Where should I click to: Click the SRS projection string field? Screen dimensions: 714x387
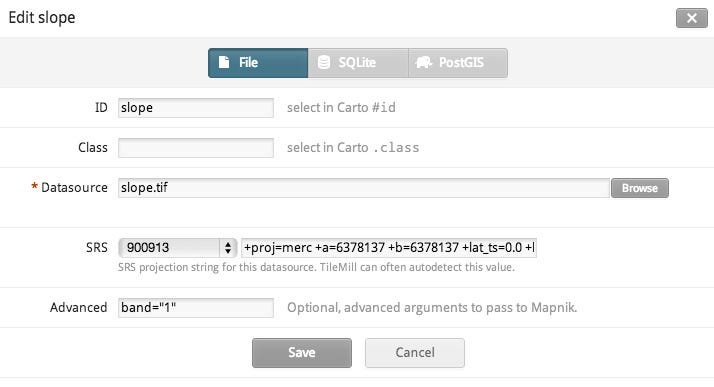click(x=389, y=248)
